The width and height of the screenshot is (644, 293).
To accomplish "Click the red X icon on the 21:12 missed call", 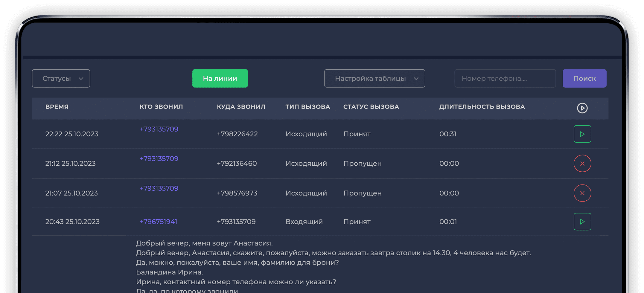I will point(582,163).
